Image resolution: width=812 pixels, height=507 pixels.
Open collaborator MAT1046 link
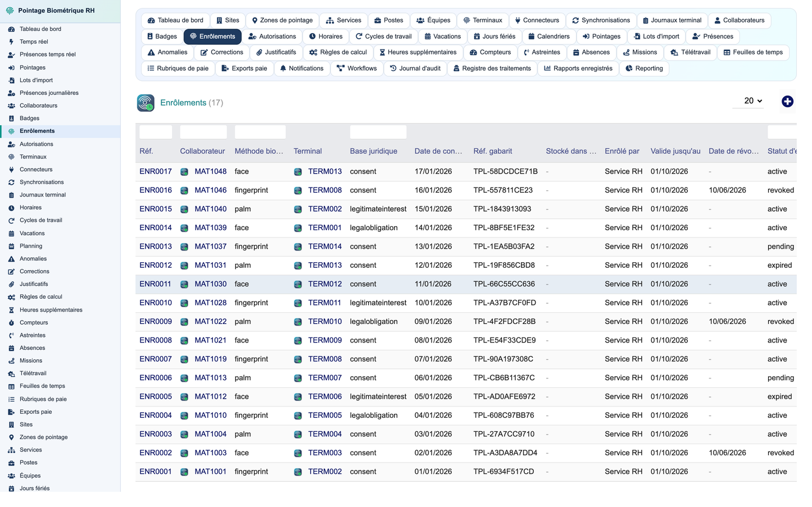211,190
